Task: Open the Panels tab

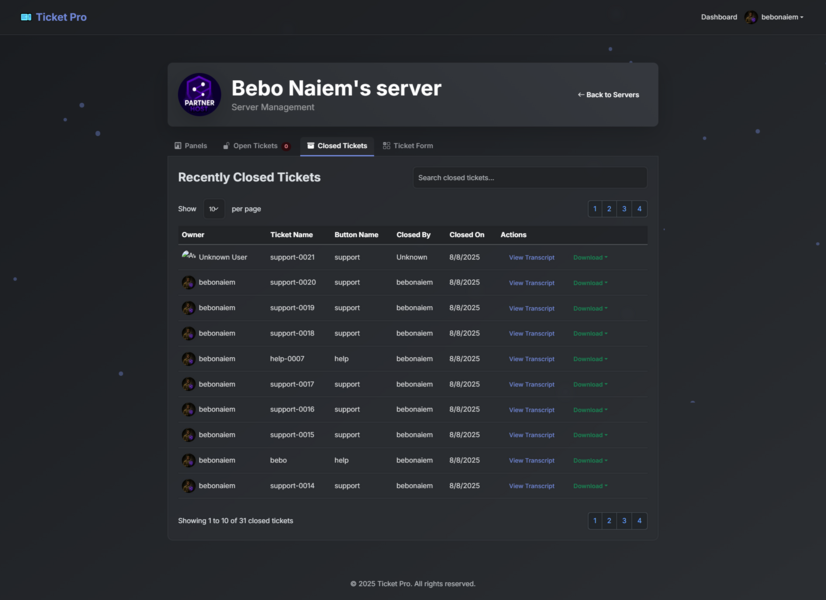Action: click(x=191, y=146)
